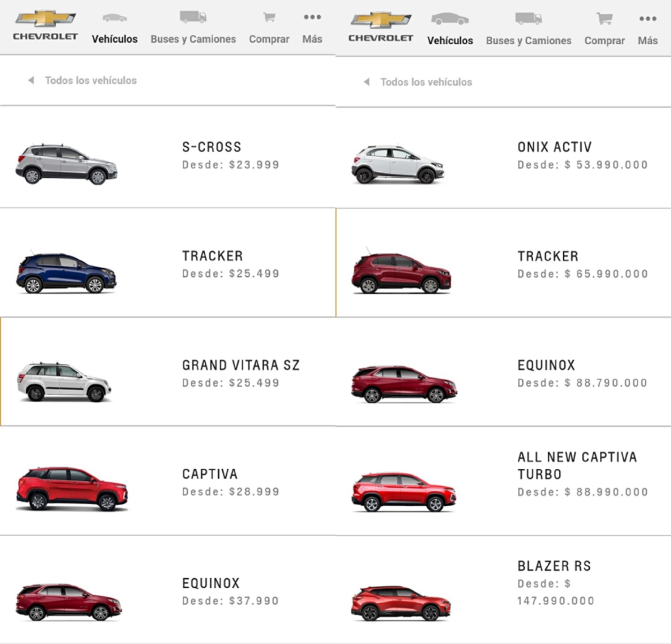671x644 pixels.
Task: Select the Vehículos label on the left page
Action: click(115, 39)
